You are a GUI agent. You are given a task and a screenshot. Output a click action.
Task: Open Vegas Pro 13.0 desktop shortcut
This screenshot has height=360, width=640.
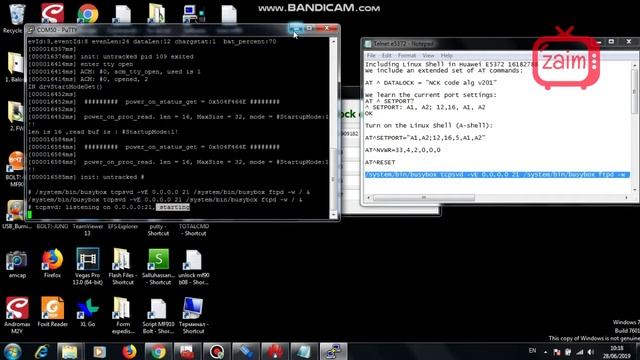click(x=87, y=266)
